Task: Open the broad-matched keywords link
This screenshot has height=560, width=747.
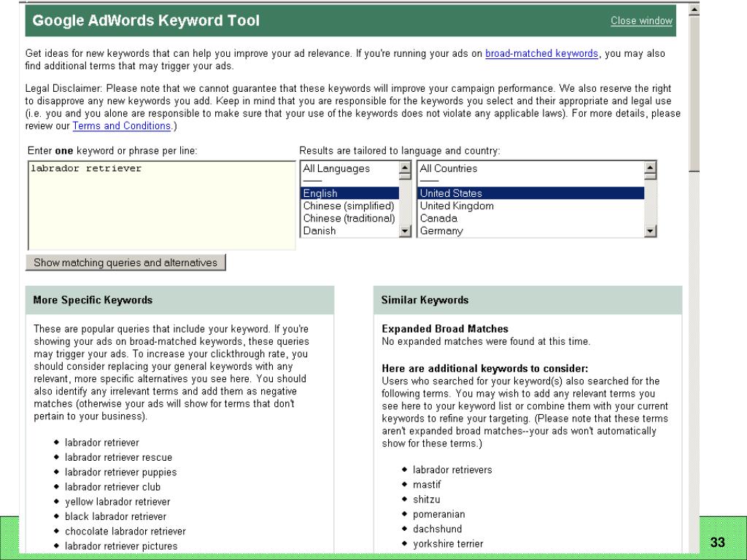Action: click(x=541, y=53)
